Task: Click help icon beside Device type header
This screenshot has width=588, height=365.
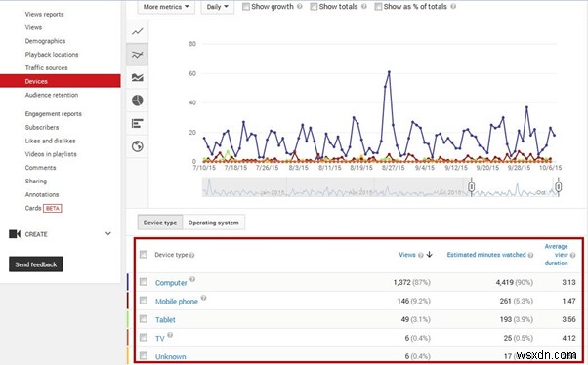Action: (x=192, y=255)
